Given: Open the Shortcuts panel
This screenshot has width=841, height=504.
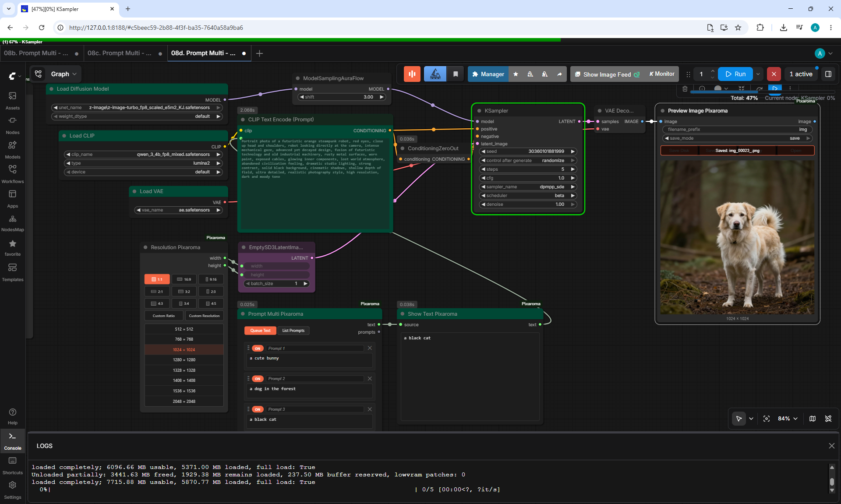Looking at the screenshot, I should point(13,465).
